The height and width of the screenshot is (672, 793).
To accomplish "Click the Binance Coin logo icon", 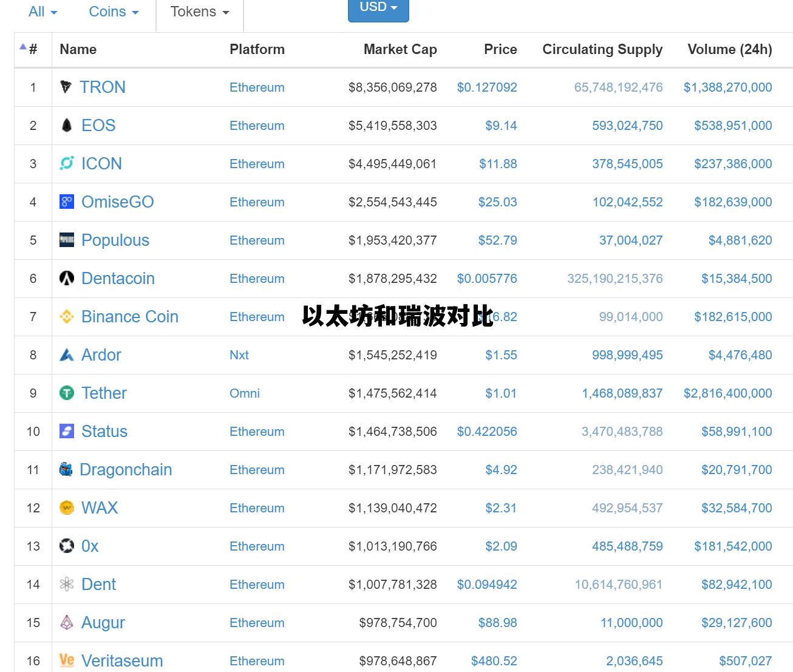I will point(67,316).
